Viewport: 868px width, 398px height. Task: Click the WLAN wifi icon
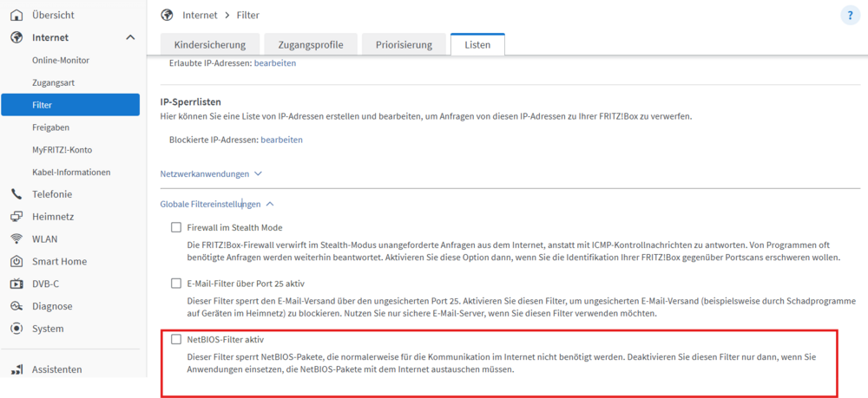coord(17,238)
